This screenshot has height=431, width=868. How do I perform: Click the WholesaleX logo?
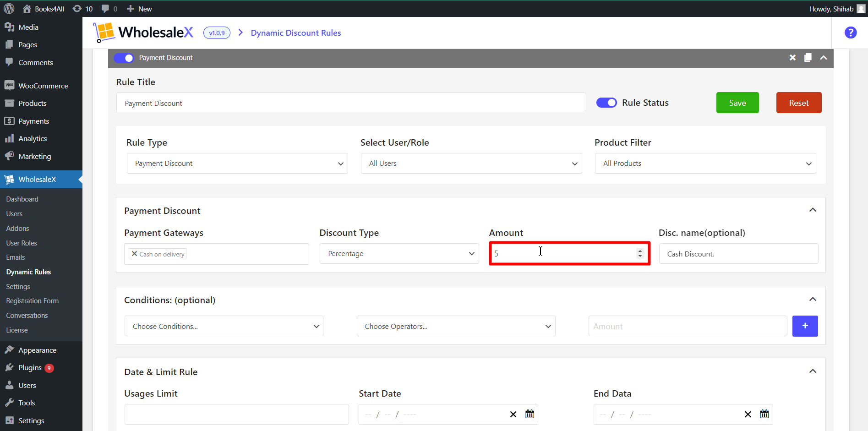tap(143, 33)
